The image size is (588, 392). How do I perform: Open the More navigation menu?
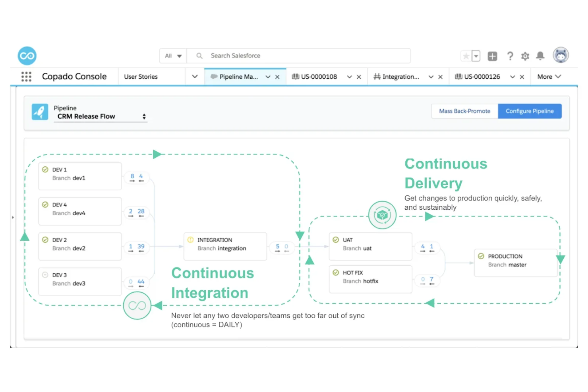pyautogui.click(x=549, y=76)
